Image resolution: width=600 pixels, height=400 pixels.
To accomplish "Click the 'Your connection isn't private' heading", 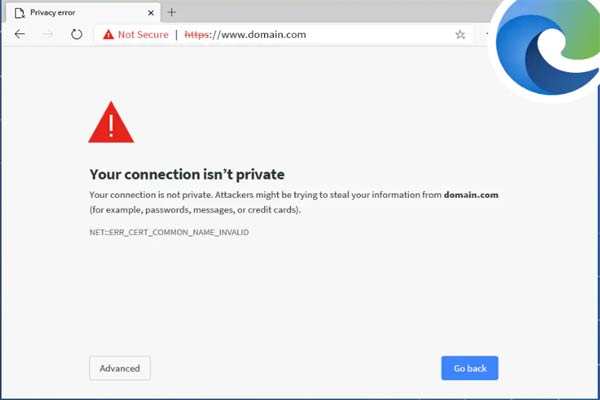I will tap(187, 175).
